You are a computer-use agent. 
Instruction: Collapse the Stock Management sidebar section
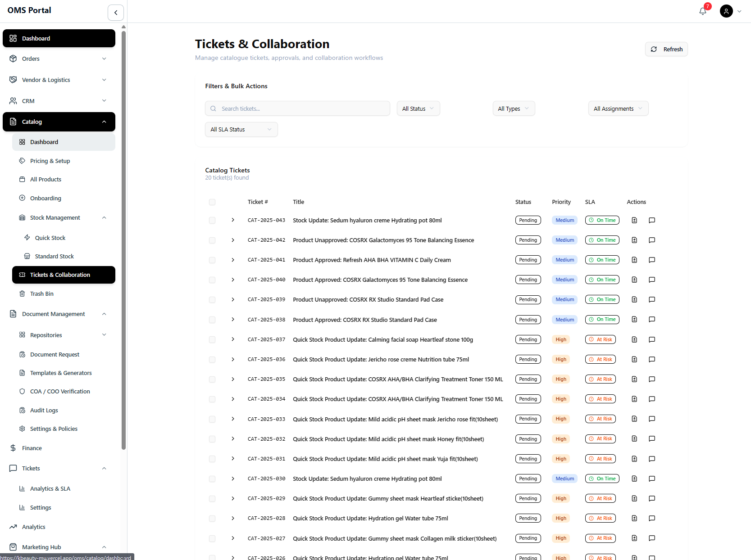[x=64, y=217]
